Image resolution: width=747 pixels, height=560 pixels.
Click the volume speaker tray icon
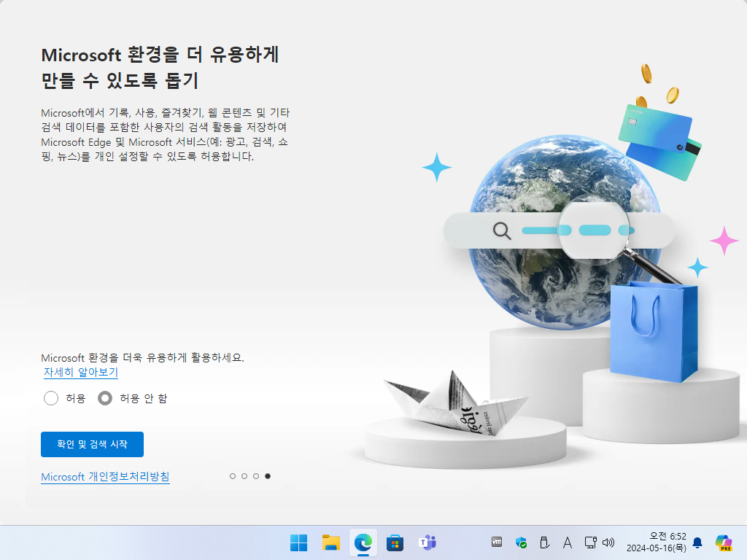click(x=608, y=542)
